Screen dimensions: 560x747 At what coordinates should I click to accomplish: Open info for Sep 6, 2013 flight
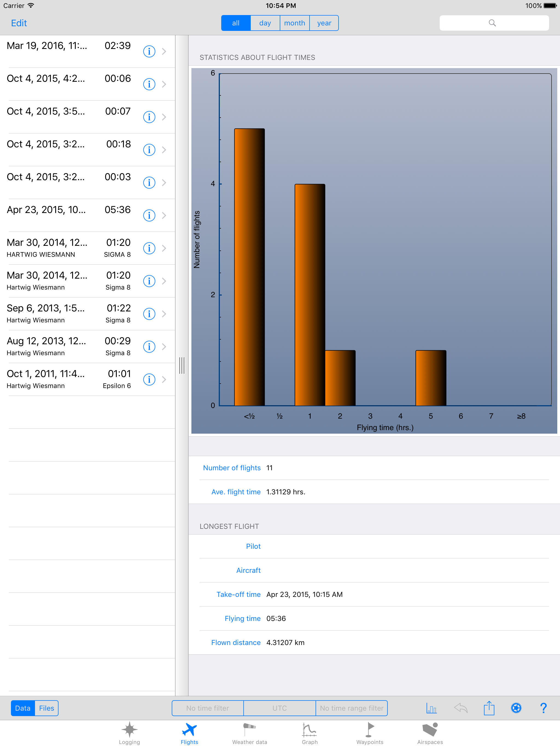149,314
